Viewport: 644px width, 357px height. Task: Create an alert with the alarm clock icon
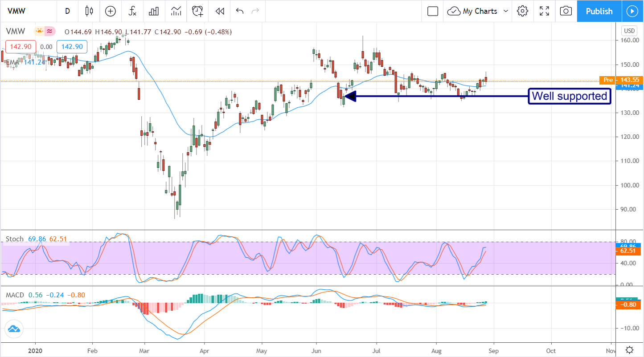pyautogui.click(x=197, y=11)
